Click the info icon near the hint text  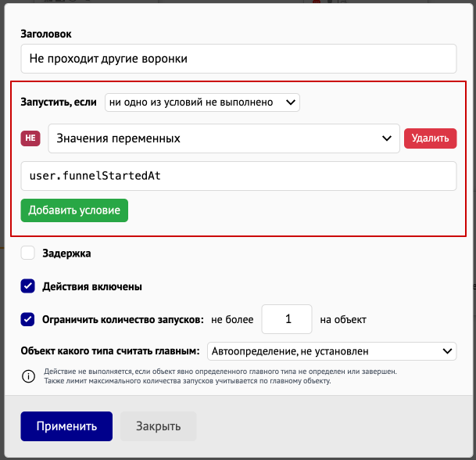[x=29, y=376]
